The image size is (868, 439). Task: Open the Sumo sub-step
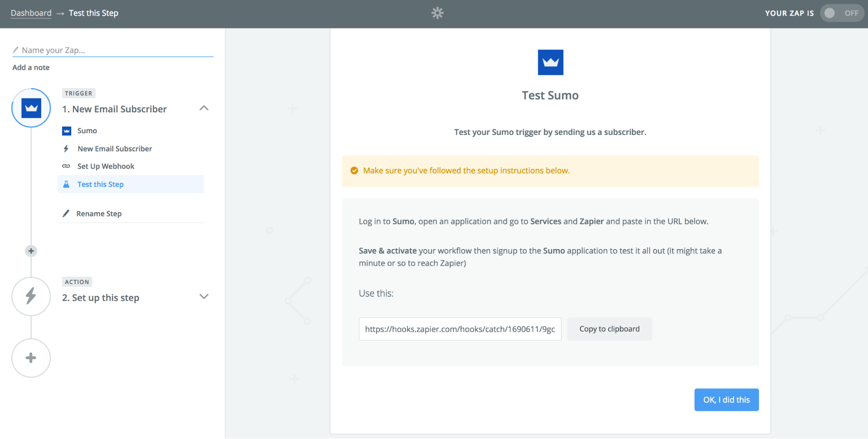coord(87,131)
